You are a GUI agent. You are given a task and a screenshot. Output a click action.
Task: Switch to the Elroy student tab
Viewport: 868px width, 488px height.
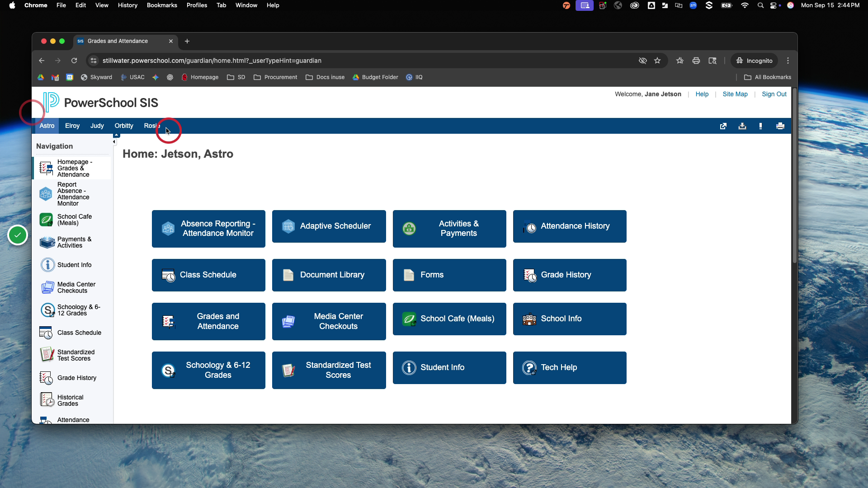(x=72, y=126)
